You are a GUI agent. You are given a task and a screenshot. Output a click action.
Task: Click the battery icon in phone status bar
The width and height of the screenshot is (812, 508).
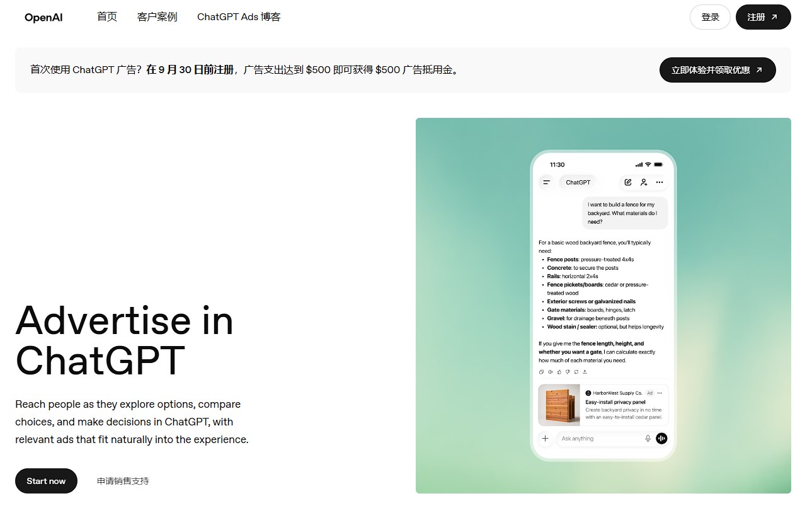coord(658,165)
